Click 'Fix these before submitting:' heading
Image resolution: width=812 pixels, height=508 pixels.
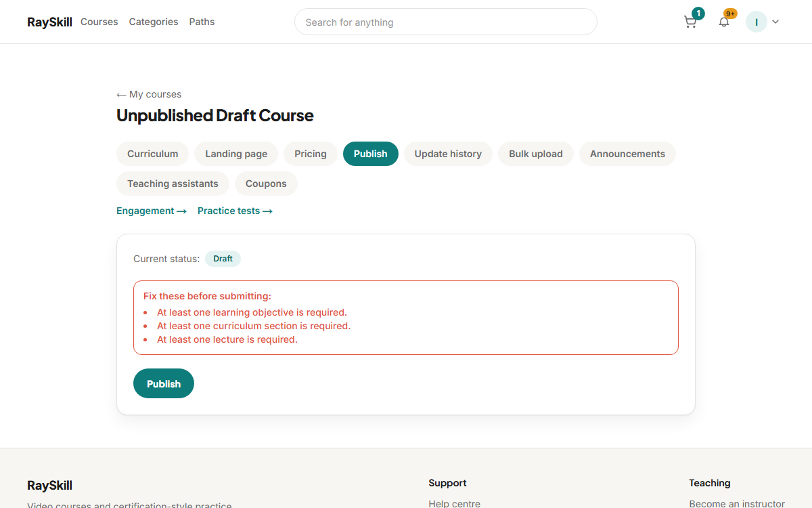tap(207, 296)
